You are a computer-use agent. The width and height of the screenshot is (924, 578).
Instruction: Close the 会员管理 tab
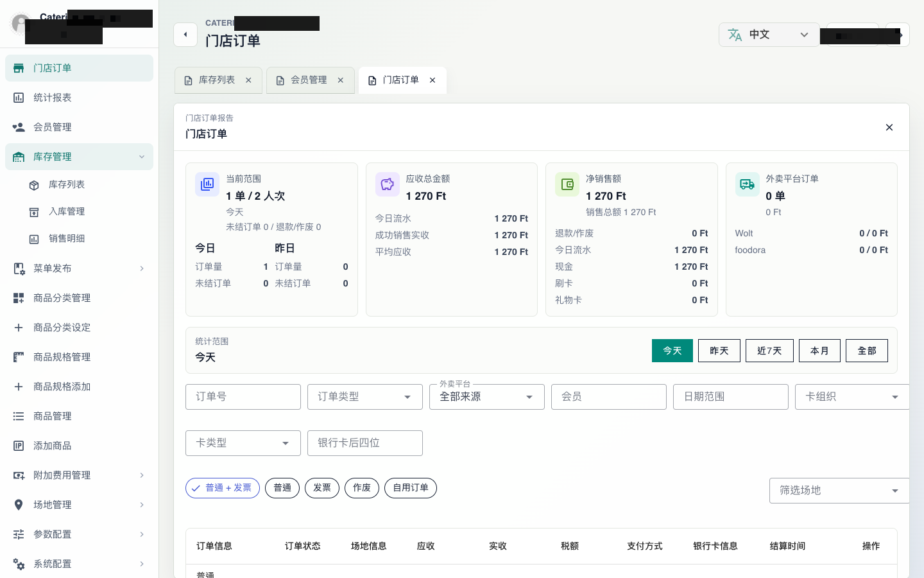click(x=341, y=80)
